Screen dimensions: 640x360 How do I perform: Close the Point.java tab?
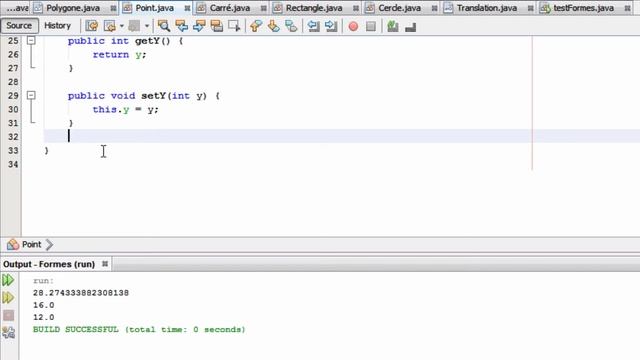pyautogui.click(x=187, y=8)
